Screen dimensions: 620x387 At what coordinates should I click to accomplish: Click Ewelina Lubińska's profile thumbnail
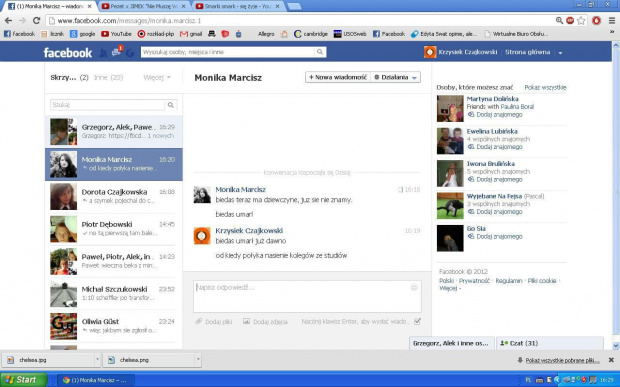[x=450, y=141]
